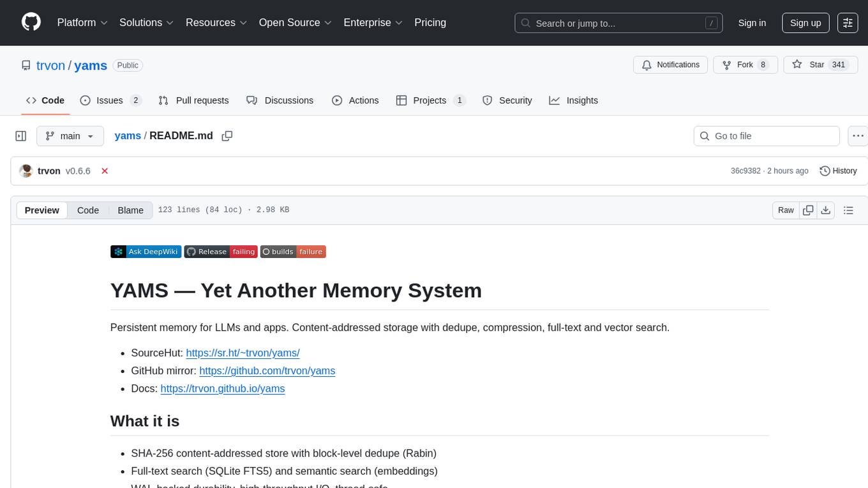The width and height of the screenshot is (868, 488).
Task: Open the trvon owner link
Action: (x=51, y=65)
